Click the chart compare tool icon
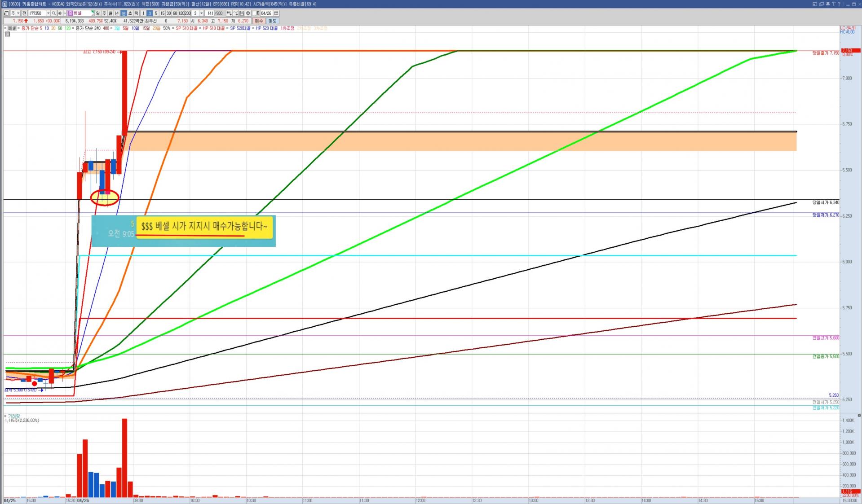The width and height of the screenshot is (862, 504). [229, 13]
